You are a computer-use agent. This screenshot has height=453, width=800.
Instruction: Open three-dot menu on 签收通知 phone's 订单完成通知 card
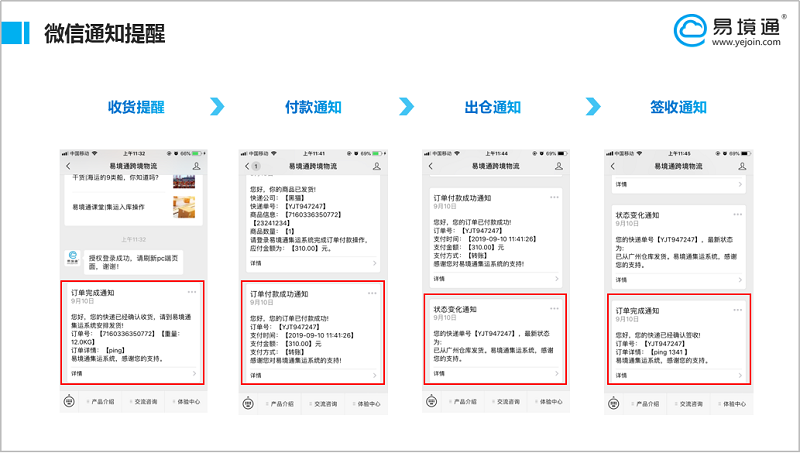pos(739,312)
